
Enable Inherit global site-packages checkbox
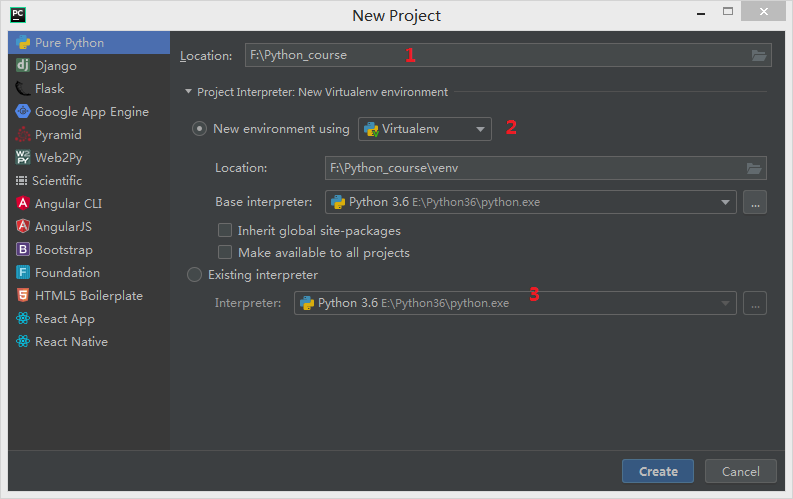225,231
